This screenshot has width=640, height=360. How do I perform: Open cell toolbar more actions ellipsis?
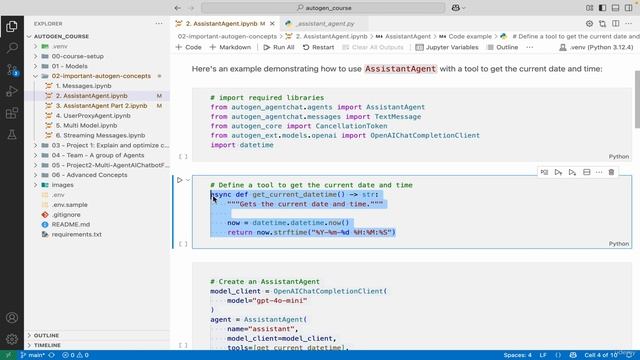pos(599,172)
